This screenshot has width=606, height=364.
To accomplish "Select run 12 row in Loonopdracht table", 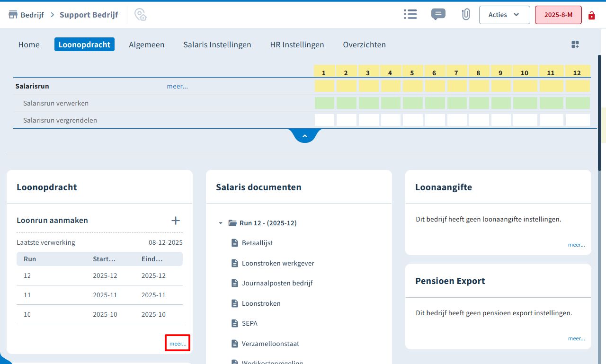I will pos(99,275).
